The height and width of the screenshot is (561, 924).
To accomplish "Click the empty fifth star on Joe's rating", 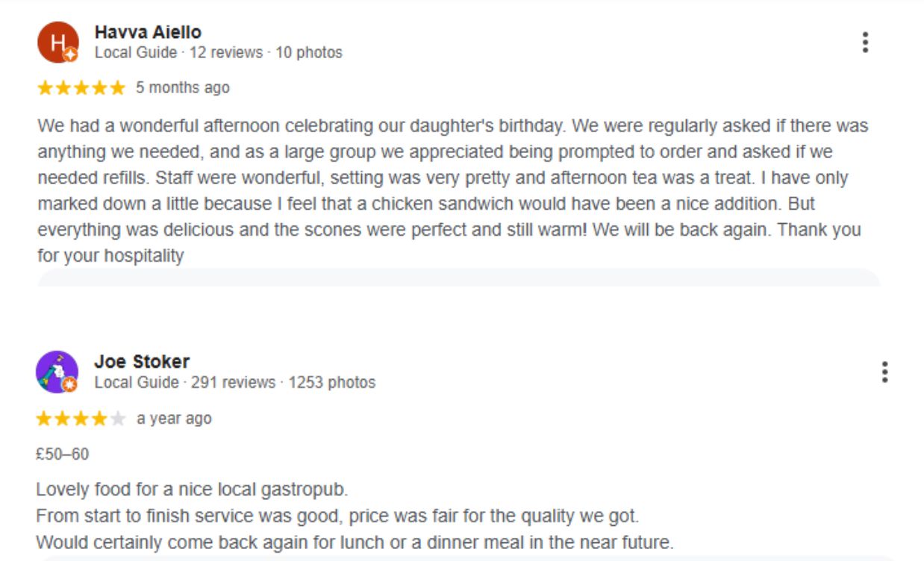I will pyautogui.click(x=118, y=419).
